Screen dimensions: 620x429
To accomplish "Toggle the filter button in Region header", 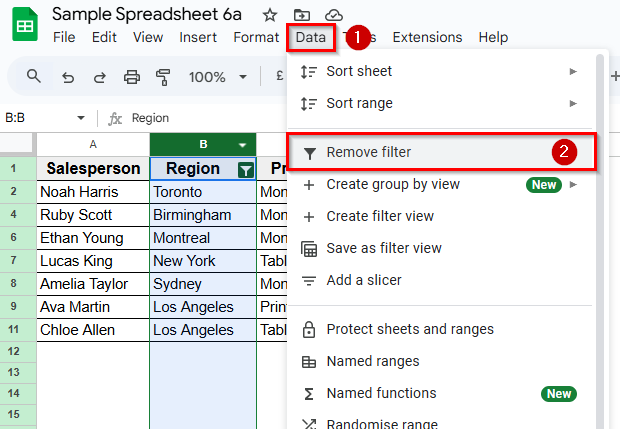I will tap(245, 170).
